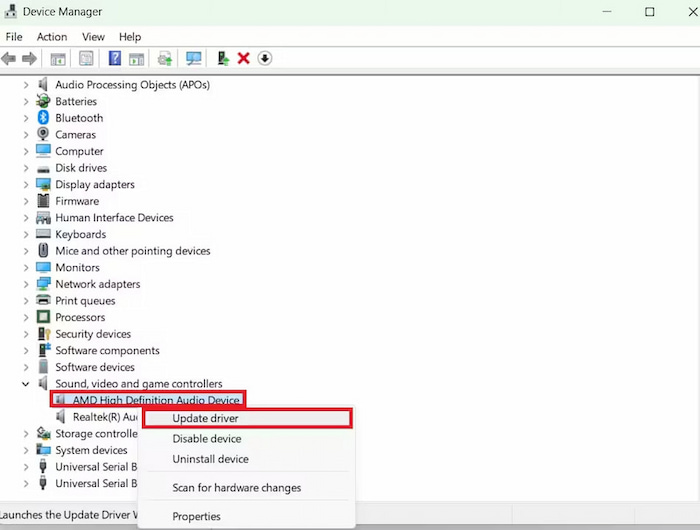Click the Software components icon
This screenshot has height=530, width=700.
[x=44, y=351]
